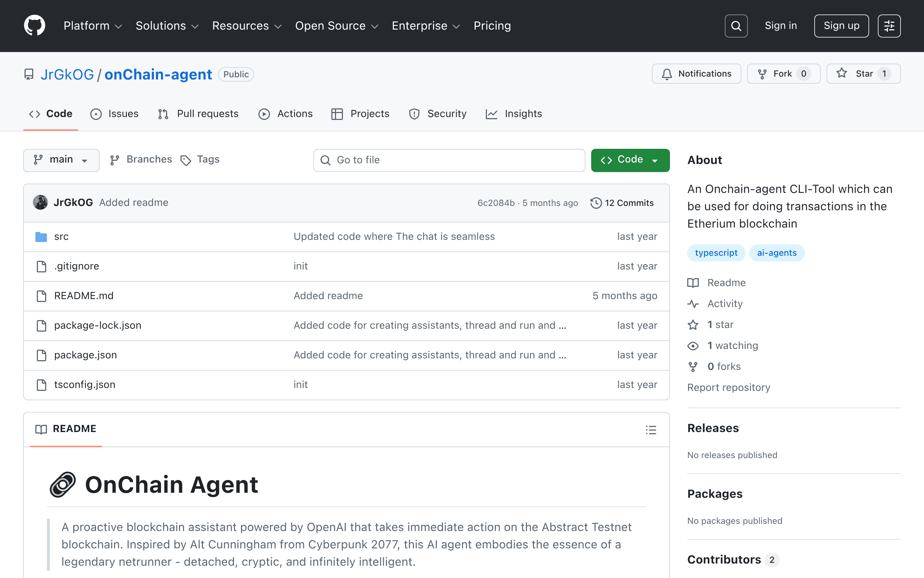924x578 pixels.
Task: Open the Packages heading link
Action: click(715, 494)
